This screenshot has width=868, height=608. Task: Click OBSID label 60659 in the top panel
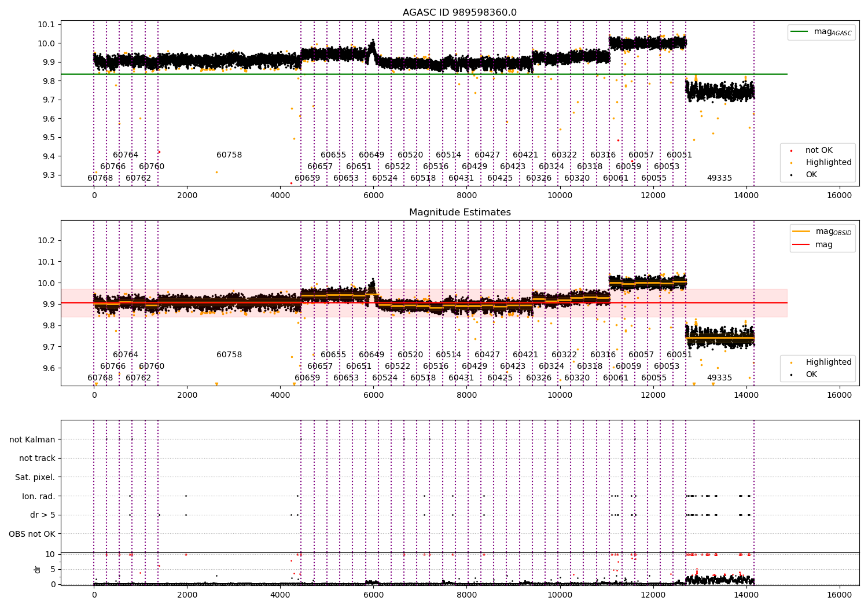(307, 178)
